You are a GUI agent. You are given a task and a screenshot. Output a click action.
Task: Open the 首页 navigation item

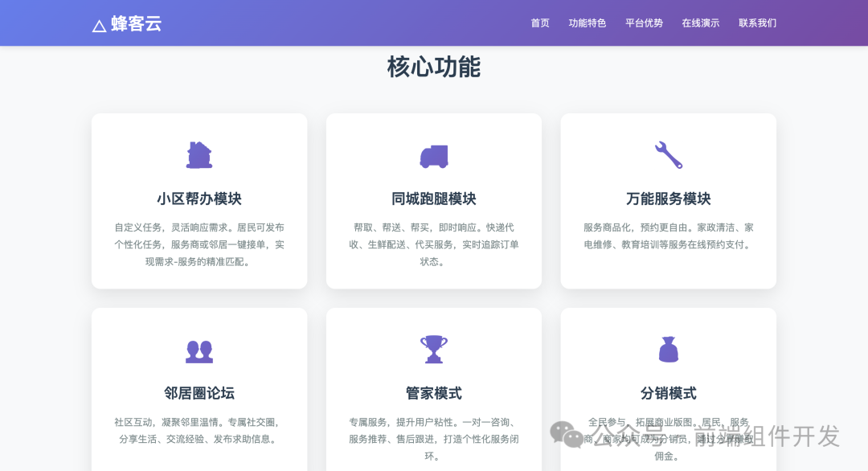point(539,23)
